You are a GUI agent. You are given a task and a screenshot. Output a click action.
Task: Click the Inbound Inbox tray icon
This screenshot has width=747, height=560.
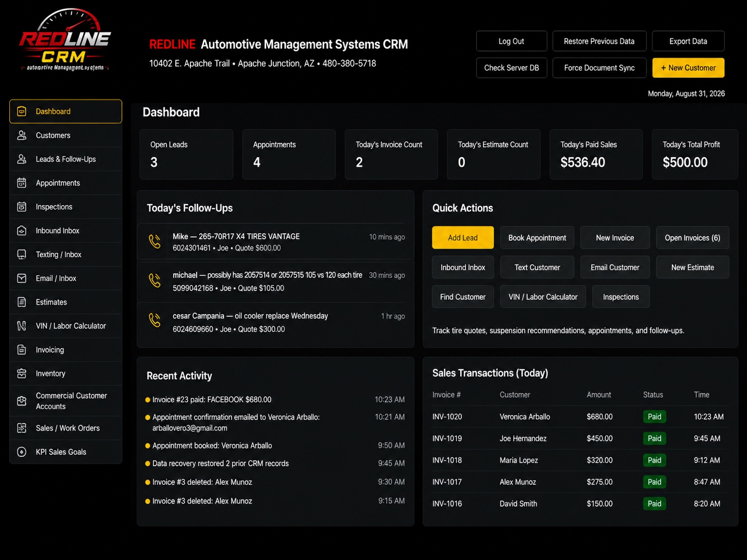click(x=22, y=230)
